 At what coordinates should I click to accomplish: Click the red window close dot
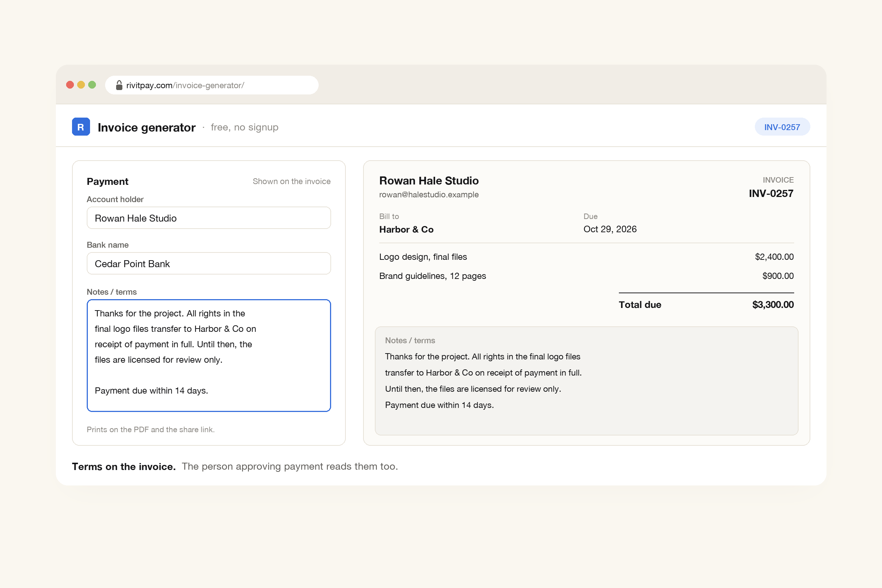pyautogui.click(x=70, y=85)
